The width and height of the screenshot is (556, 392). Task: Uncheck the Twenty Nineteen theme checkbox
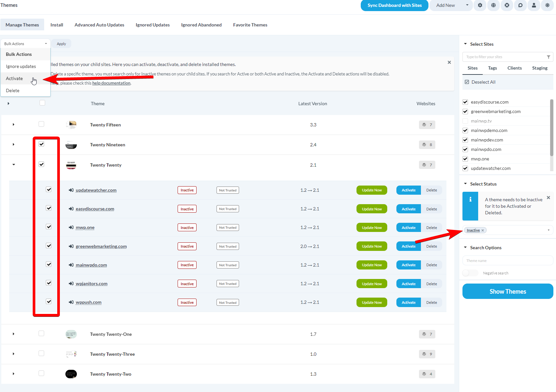41,144
